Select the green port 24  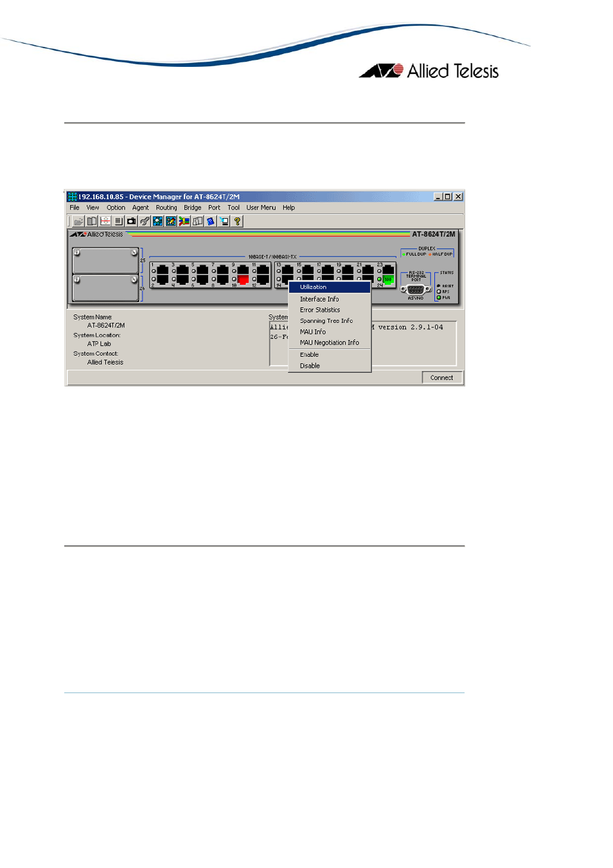point(388,280)
